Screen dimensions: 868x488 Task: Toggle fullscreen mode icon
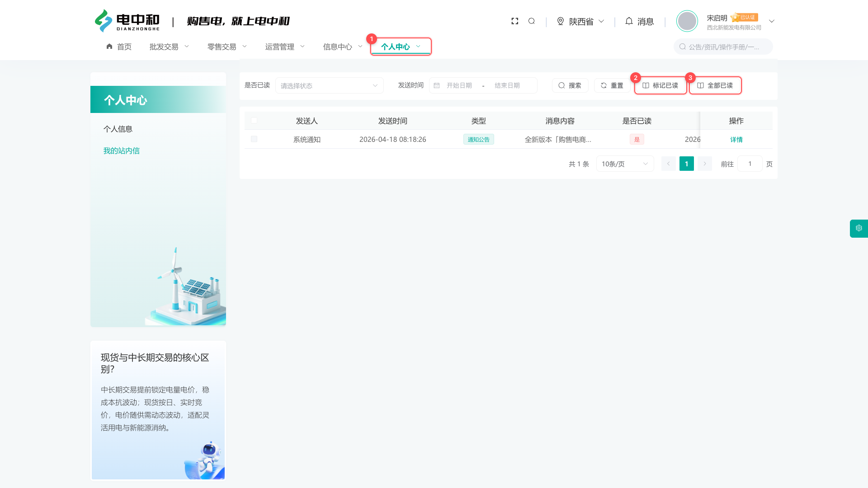coord(515,21)
